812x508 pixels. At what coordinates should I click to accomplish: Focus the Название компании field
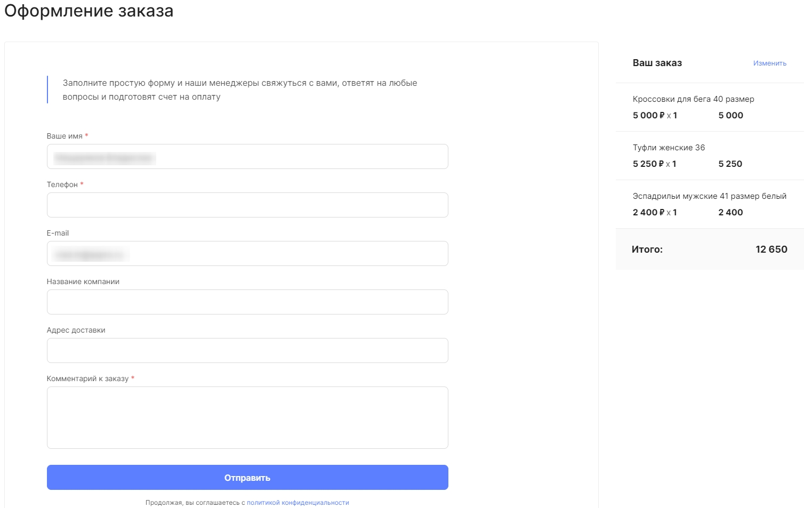[247, 302]
